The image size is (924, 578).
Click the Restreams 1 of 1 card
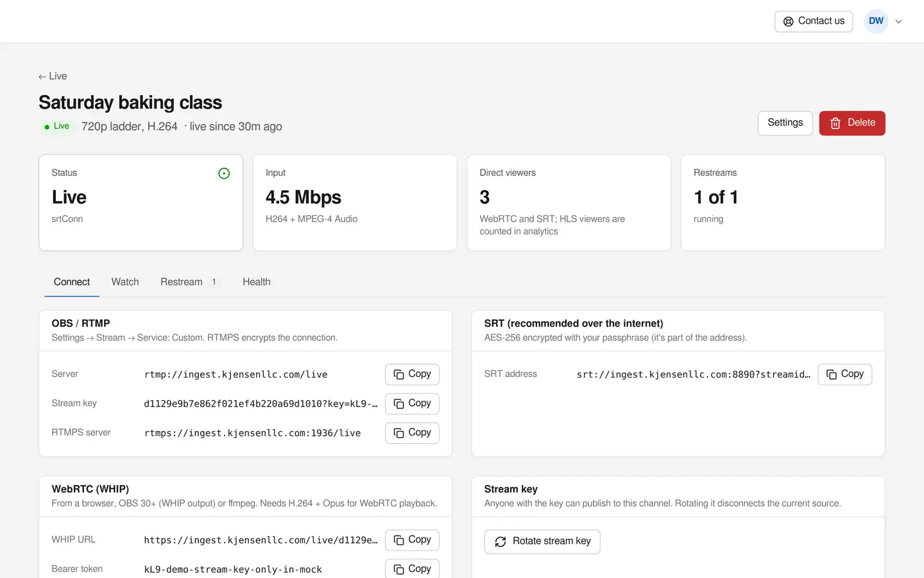[783, 202]
